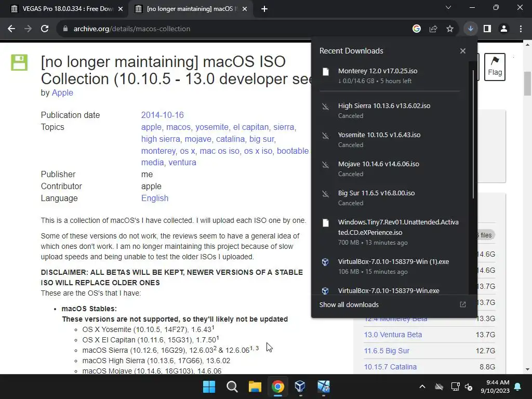Open the Windows Start menu
Image resolution: width=532 pixels, height=399 pixels.
(209, 387)
